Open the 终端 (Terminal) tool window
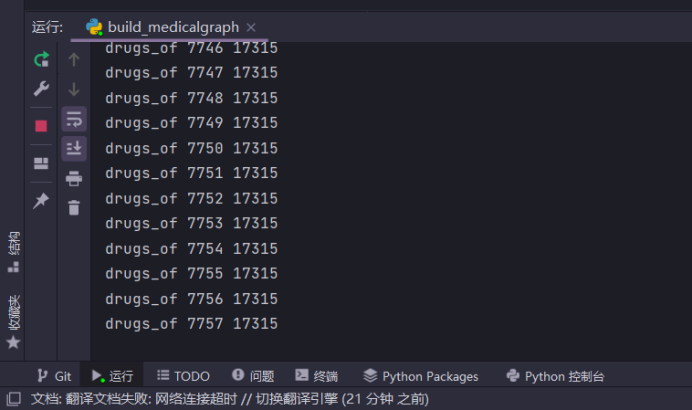The height and width of the screenshot is (410, 692). [x=316, y=376]
